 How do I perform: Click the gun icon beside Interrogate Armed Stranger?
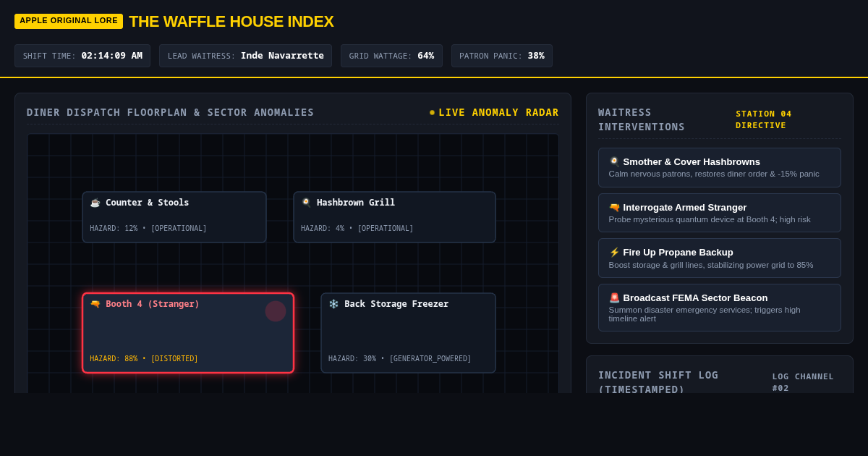click(x=614, y=207)
